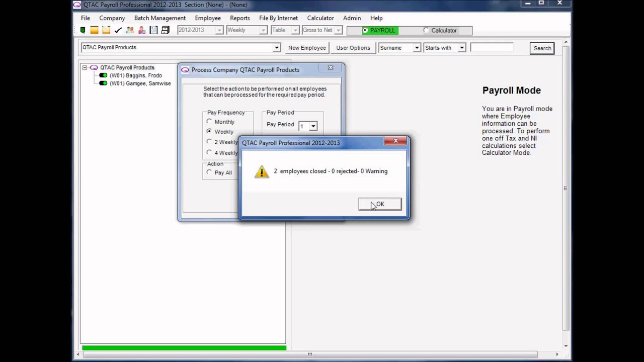Collapse the QTAC Payroll Products tree node
644x362 pixels.
(85, 67)
